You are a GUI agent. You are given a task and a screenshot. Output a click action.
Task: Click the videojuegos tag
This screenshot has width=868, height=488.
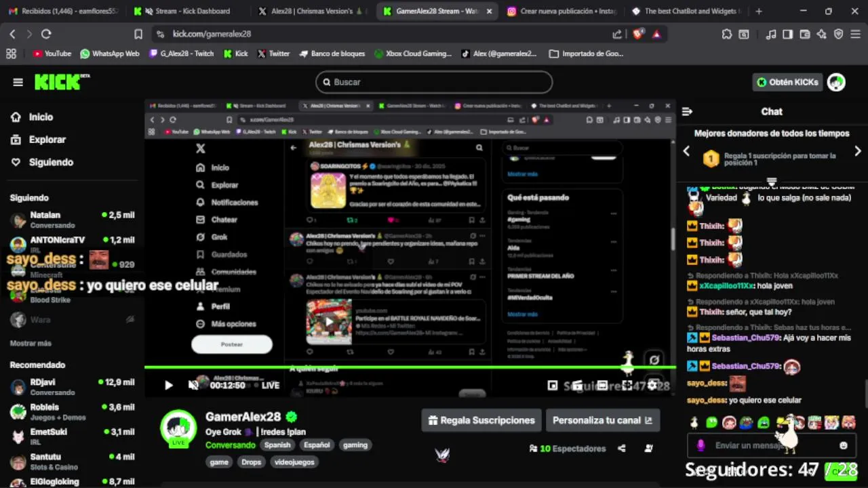[x=294, y=462]
